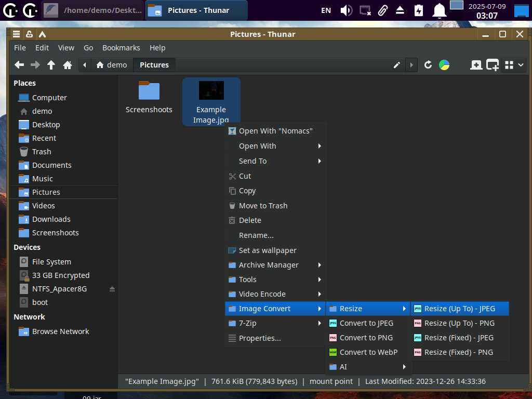Expand the Archive Manager submenu

pyautogui.click(x=275, y=265)
